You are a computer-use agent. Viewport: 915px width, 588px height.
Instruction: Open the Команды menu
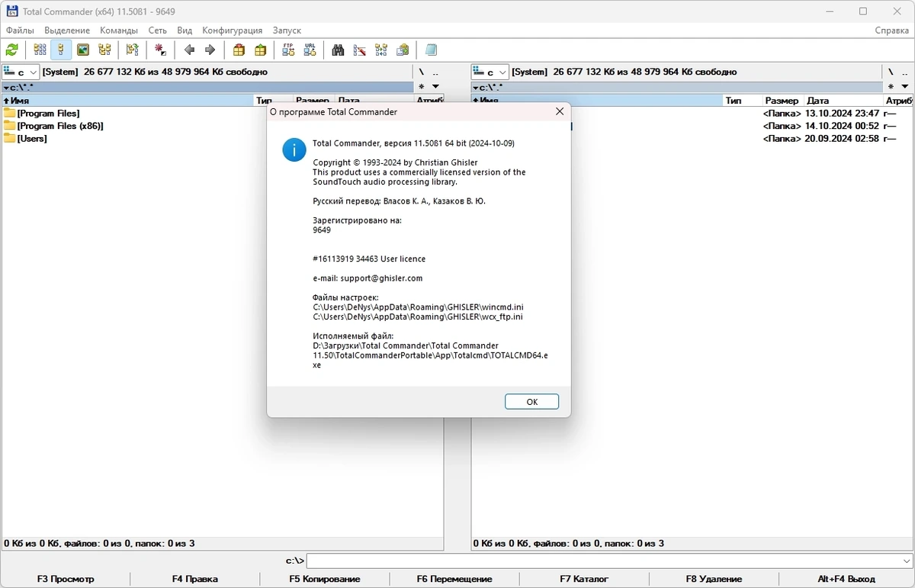pos(119,31)
